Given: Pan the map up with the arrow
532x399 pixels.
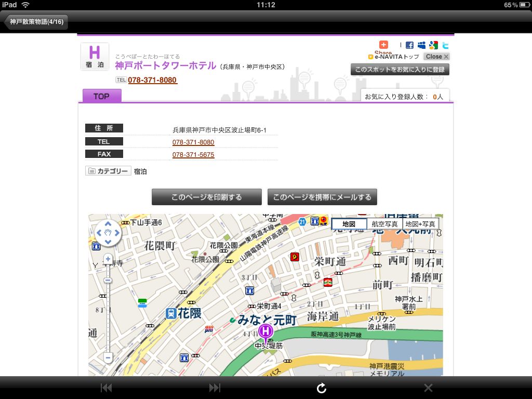Looking at the screenshot, I should 108,224.
